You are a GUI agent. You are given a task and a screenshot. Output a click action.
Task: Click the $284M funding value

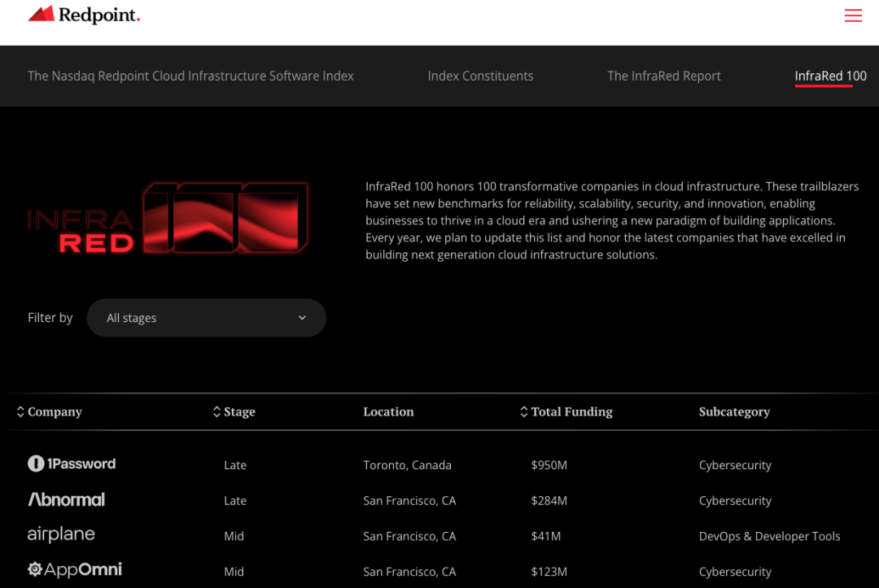point(549,501)
